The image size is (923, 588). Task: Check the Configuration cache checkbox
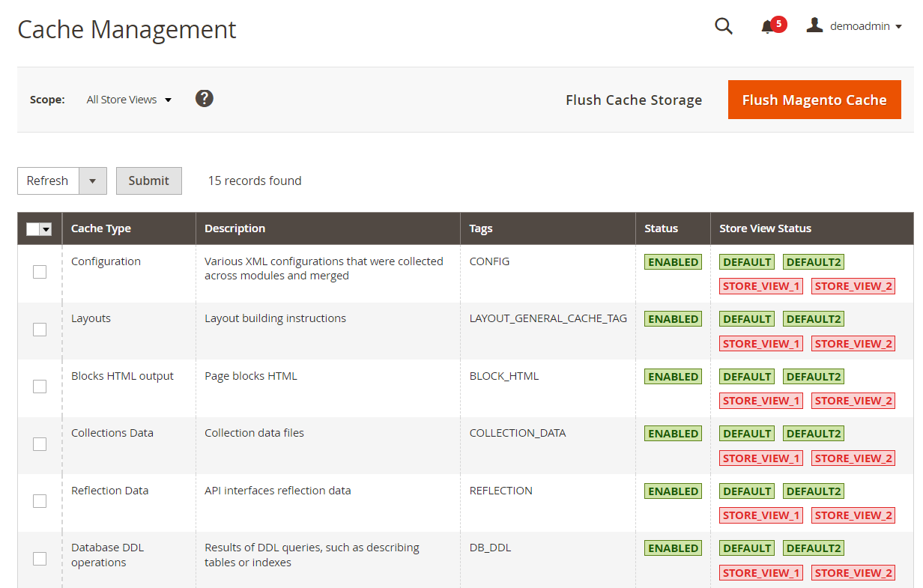coord(40,272)
